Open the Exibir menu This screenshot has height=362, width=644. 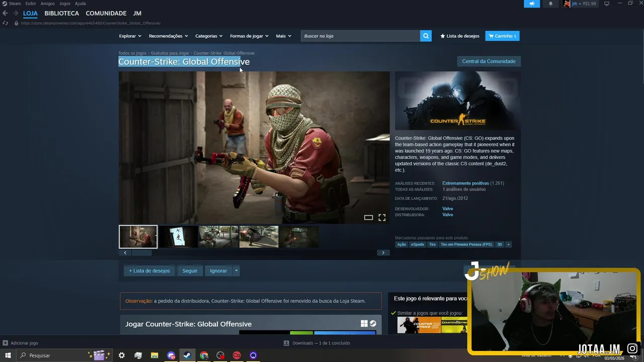point(30,4)
